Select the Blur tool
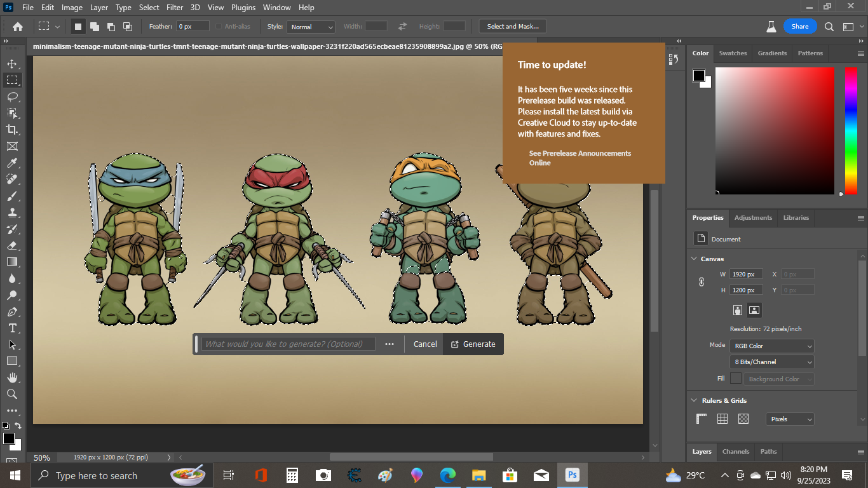Screen dimensions: 868x488 (12, 278)
